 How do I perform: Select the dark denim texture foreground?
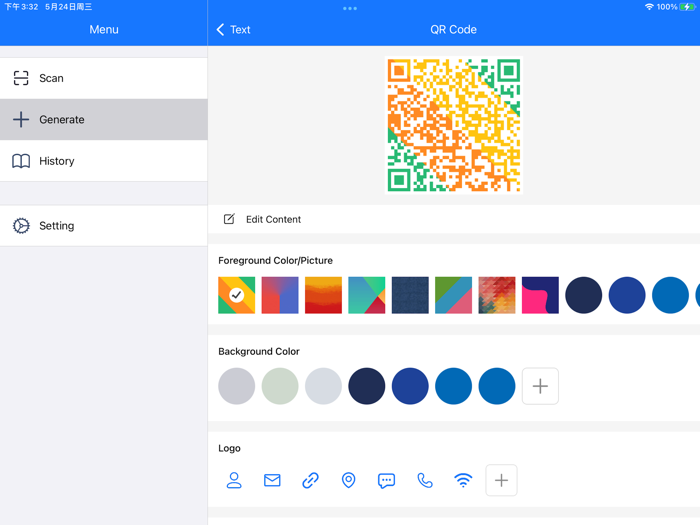point(410,295)
